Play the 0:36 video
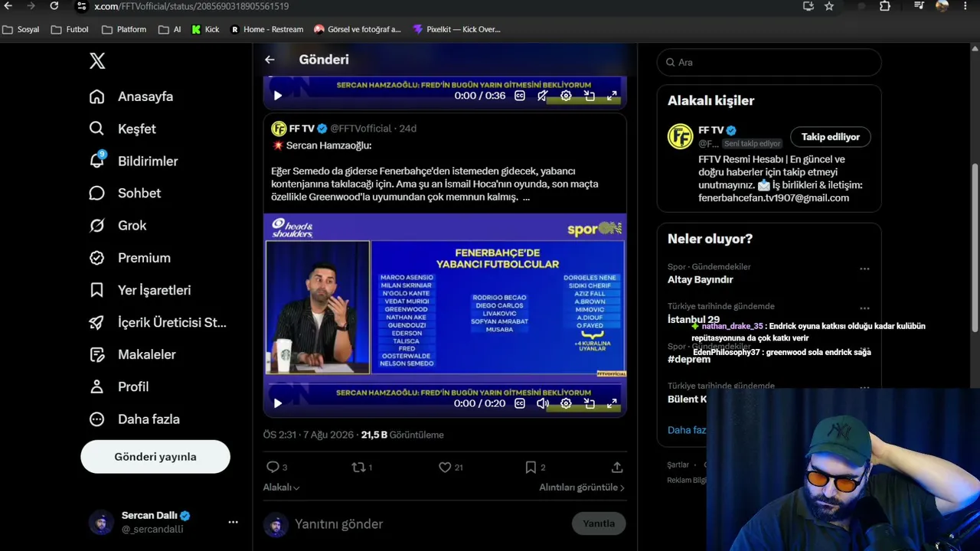Viewport: 980px width, 551px height. tap(278, 96)
